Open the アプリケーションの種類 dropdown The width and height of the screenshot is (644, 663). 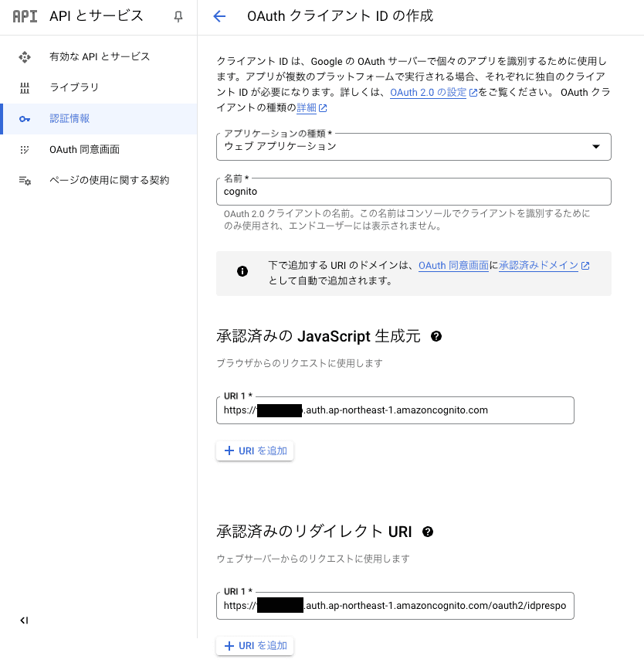(x=414, y=147)
